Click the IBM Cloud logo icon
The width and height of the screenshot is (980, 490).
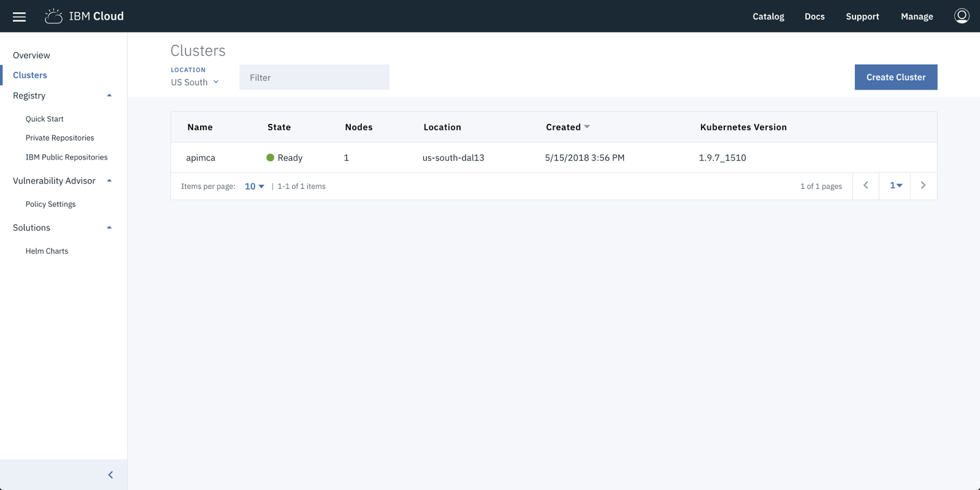click(53, 17)
